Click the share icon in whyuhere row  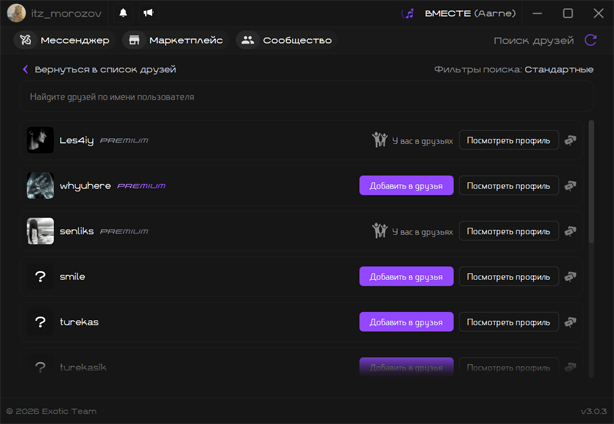click(571, 186)
